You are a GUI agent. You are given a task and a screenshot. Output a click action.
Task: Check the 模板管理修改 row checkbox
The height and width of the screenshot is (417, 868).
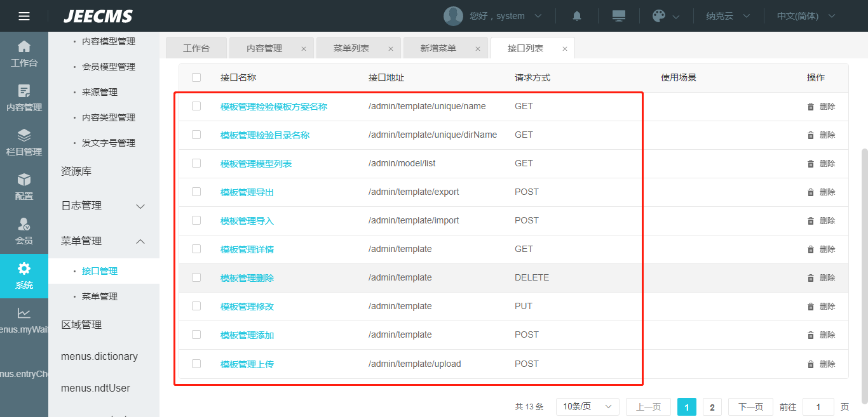[x=196, y=306]
